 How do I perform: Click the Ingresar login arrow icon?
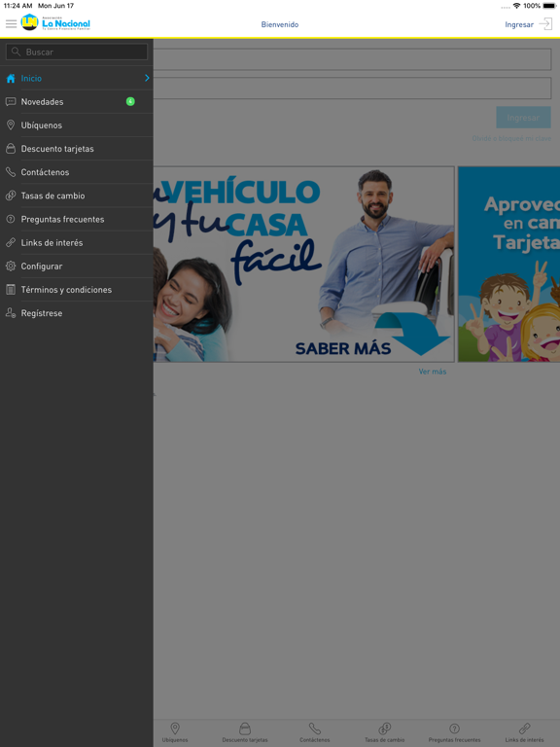pos(545,23)
